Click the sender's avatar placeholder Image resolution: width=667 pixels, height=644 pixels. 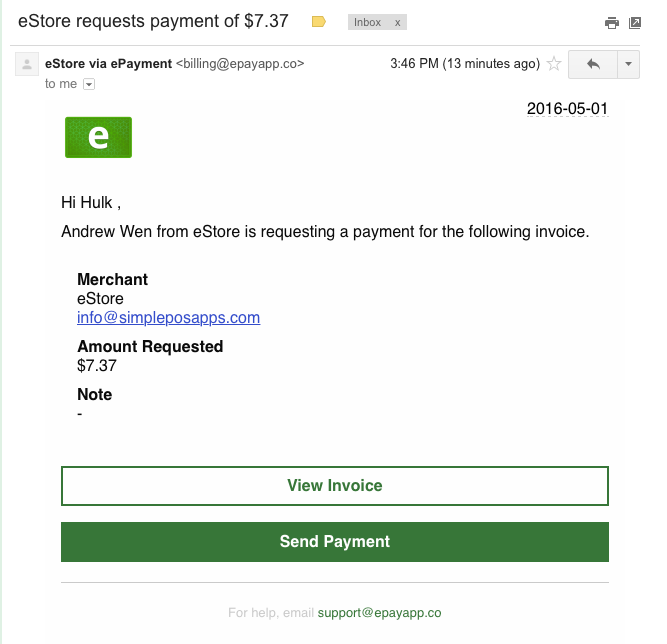[27, 64]
